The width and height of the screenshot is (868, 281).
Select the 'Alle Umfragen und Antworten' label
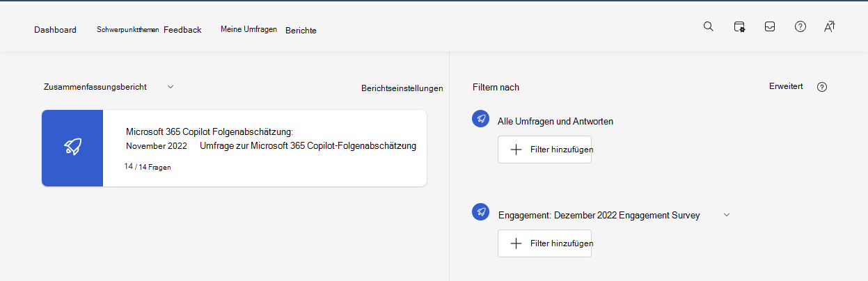coord(555,121)
